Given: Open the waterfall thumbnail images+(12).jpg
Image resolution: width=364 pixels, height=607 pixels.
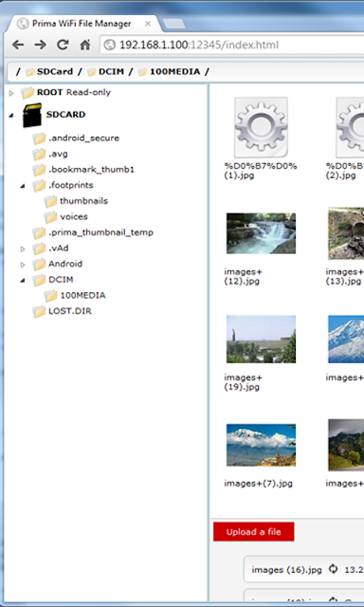Looking at the screenshot, I should (261, 233).
